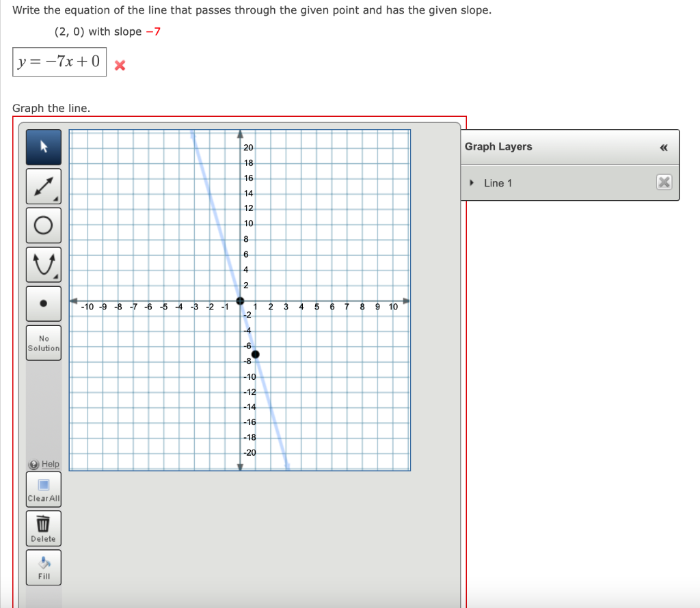This screenshot has width=700, height=608.
Task: Choose the circle drawing tool
Action: coord(43,225)
